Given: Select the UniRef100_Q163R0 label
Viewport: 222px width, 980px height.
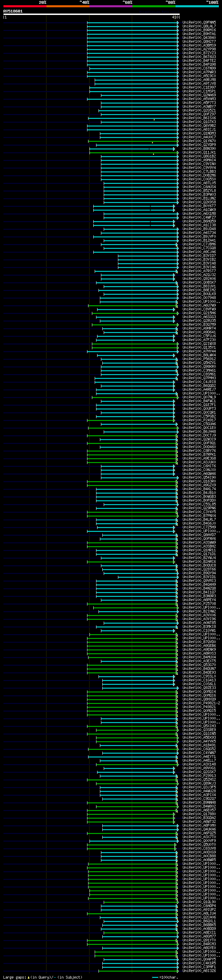Looking at the screenshot, I should coord(199,481).
